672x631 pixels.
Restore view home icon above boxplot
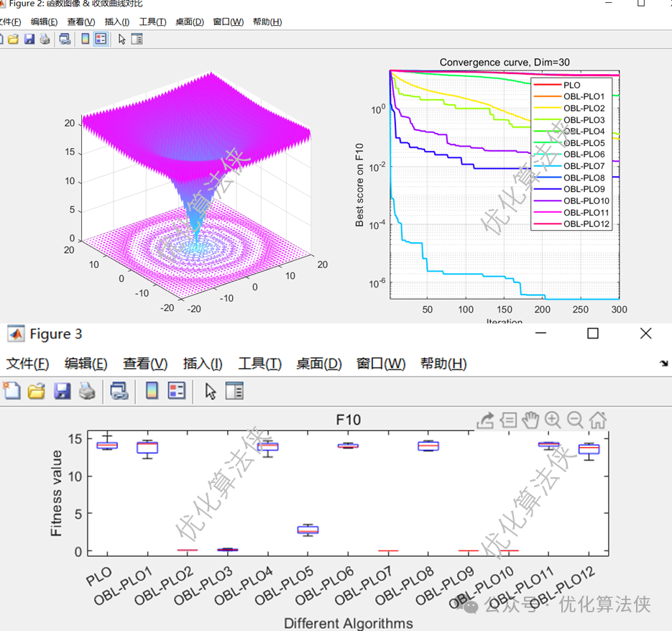tap(598, 420)
